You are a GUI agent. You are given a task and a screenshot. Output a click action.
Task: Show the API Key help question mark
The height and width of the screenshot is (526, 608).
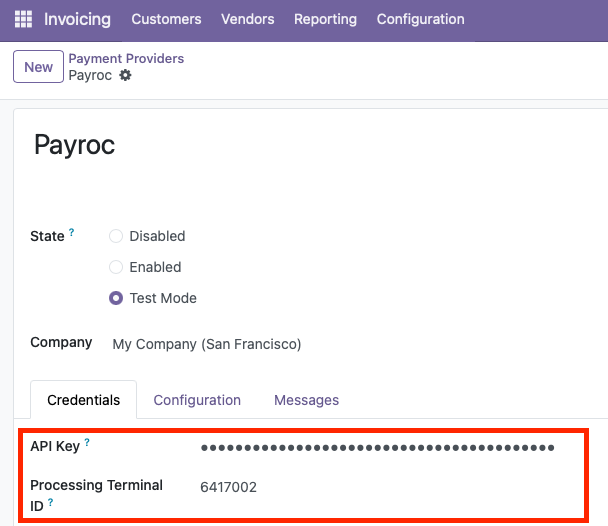tap(87, 442)
